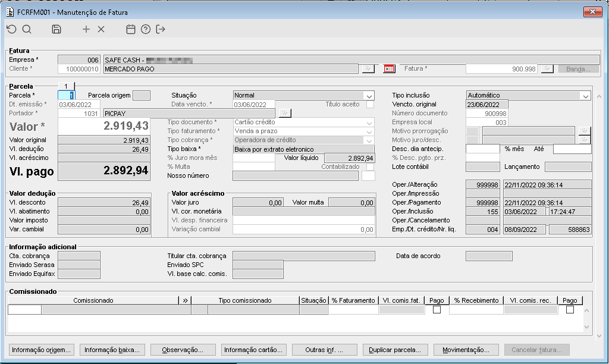Click the FCRFM001 window title icon
The image size is (609, 364).
[x=10, y=12]
